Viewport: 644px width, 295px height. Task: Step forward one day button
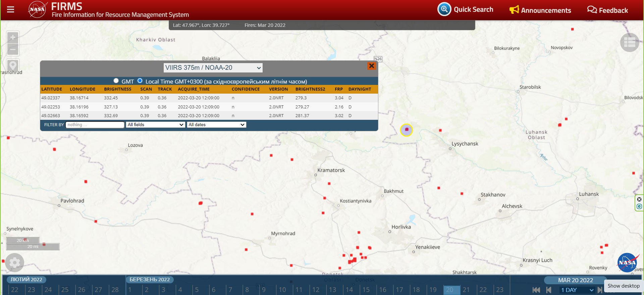(600, 290)
